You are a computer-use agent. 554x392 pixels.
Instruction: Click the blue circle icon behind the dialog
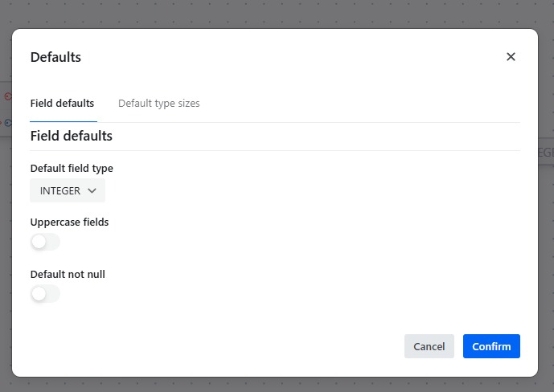point(7,123)
